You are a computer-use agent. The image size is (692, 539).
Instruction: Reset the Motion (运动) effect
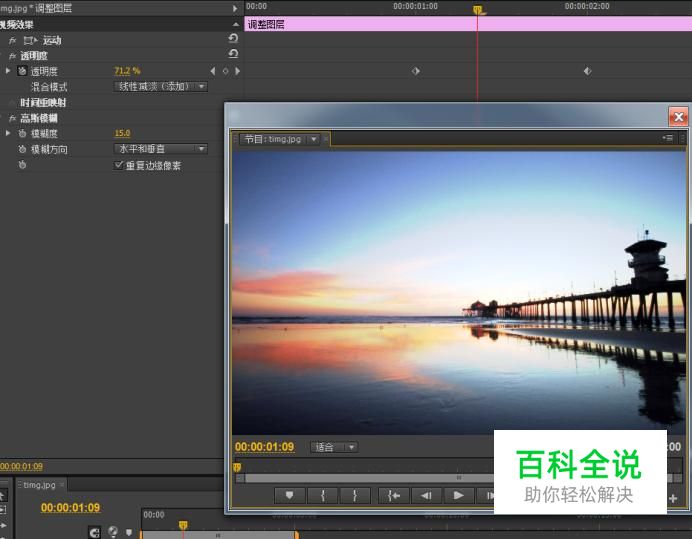coord(233,40)
